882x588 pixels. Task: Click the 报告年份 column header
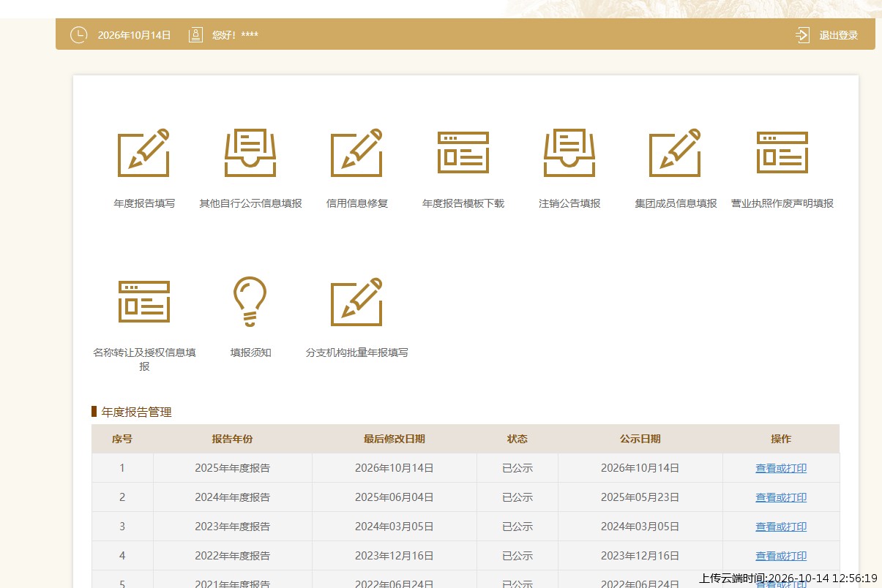coord(233,439)
